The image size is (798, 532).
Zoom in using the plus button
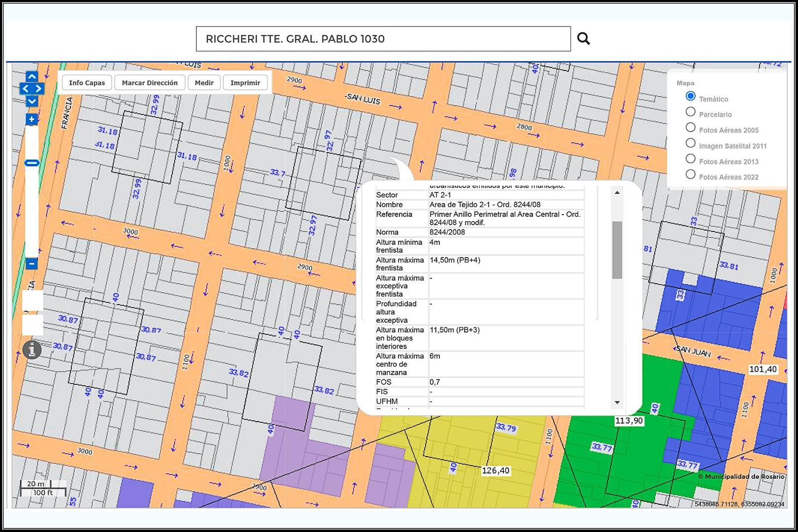(32, 119)
